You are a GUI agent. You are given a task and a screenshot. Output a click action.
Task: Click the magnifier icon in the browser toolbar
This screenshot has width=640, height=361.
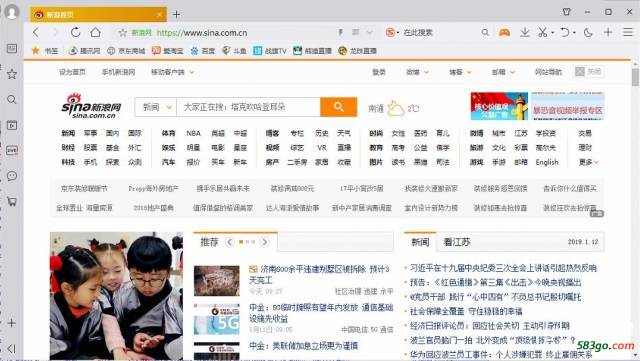[485, 32]
